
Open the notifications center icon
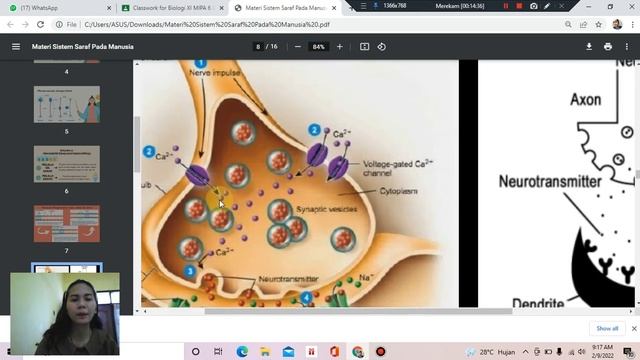pos(628,351)
